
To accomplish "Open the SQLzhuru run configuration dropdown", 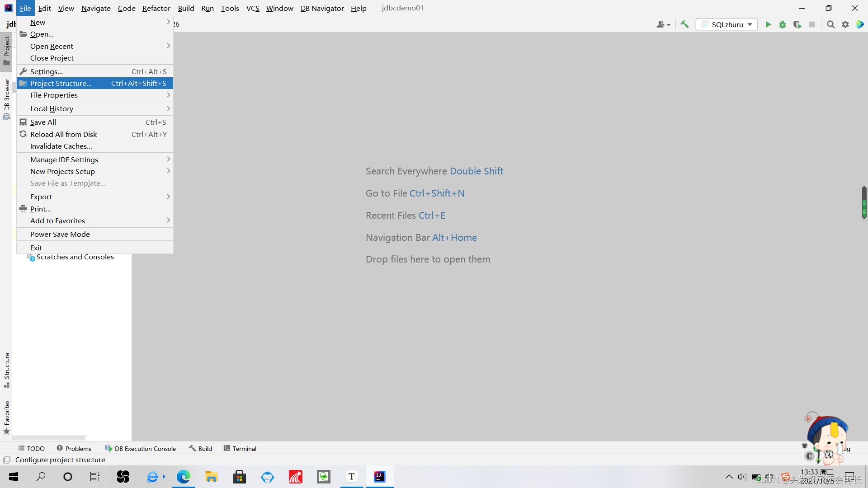I will (727, 24).
